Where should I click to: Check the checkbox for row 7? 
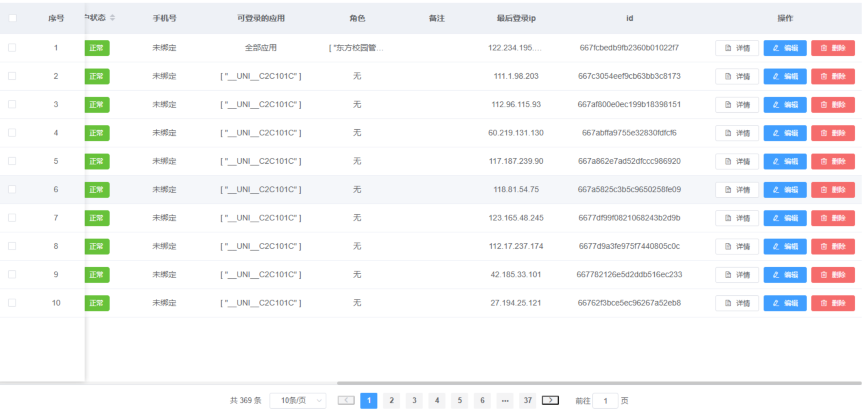click(x=12, y=218)
